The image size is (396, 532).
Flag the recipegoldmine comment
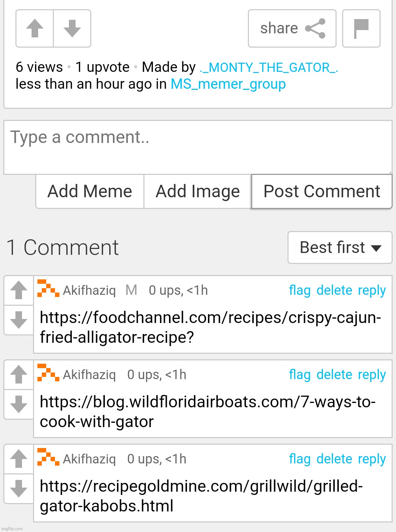click(300, 459)
